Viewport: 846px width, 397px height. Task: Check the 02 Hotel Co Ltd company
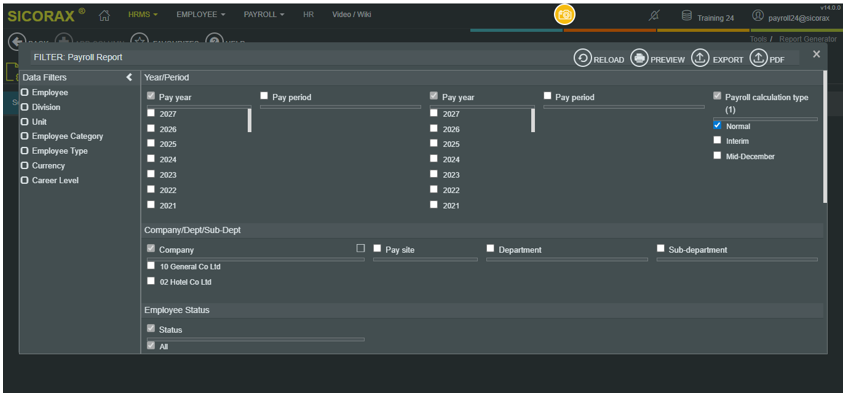tap(151, 280)
